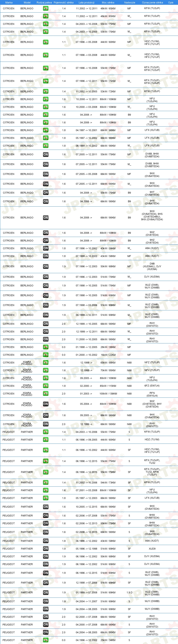Click the Pojemność silnika column header
Viewport: 178px width, 644px height.
click(x=64, y=3)
